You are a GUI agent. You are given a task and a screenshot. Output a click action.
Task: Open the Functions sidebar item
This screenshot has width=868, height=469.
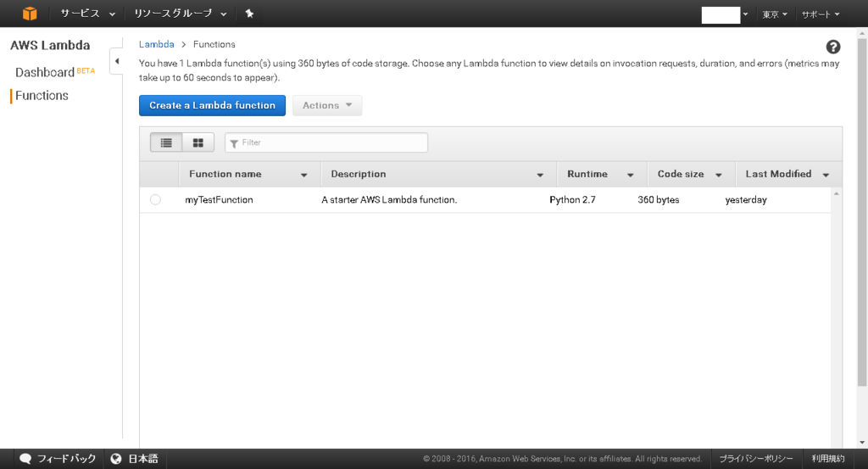click(x=42, y=95)
